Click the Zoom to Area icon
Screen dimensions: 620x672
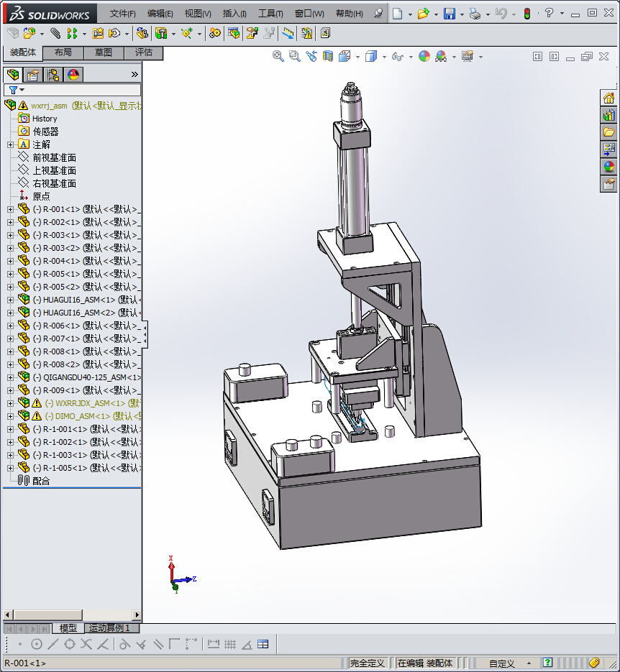tap(295, 56)
